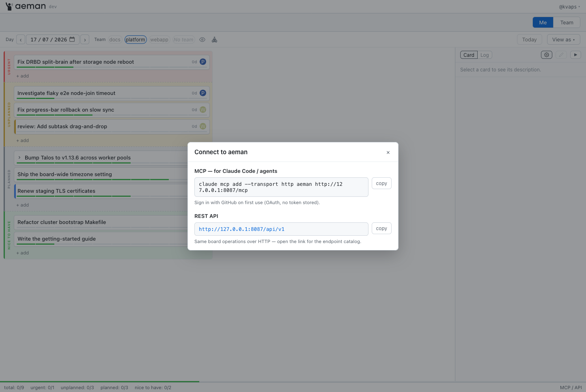Click the play icon in card panel
Image resolution: width=586 pixels, height=392 pixels.
pos(575,55)
